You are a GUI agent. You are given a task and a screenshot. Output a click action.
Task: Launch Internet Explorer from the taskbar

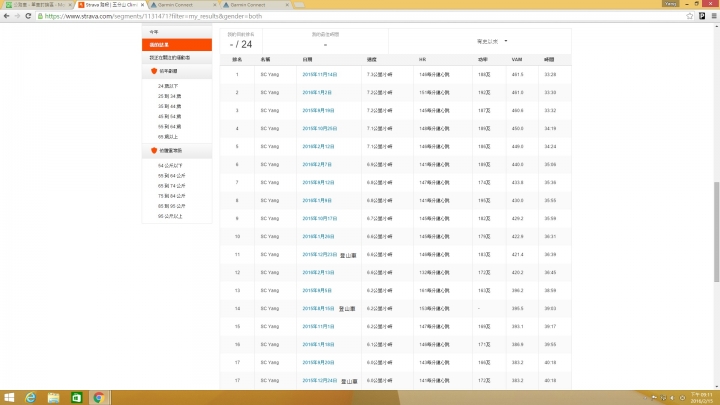(x=31, y=398)
